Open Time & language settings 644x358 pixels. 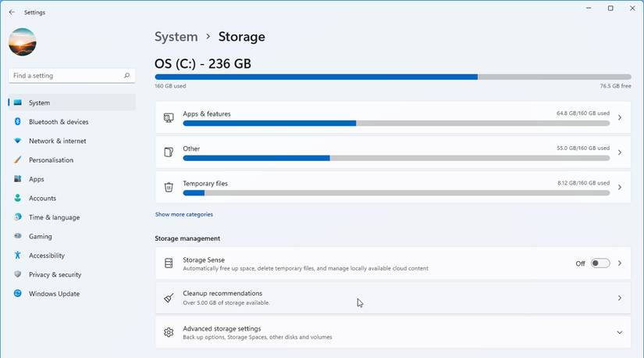[x=72, y=217]
